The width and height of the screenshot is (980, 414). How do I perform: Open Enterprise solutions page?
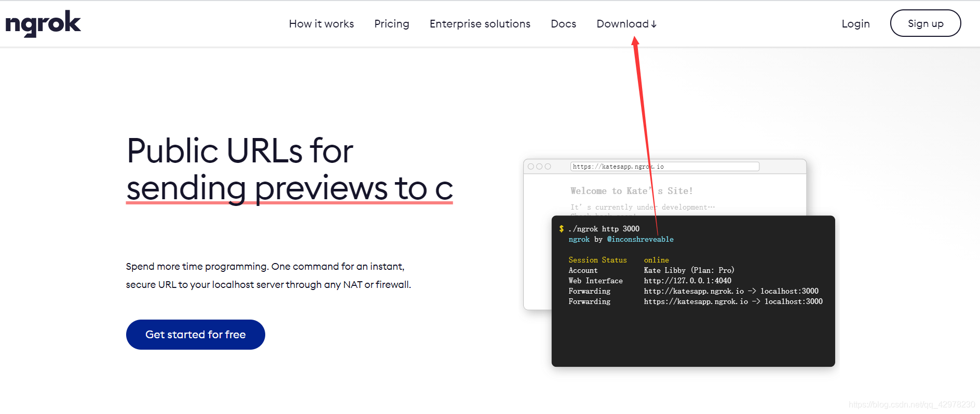(480, 24)
